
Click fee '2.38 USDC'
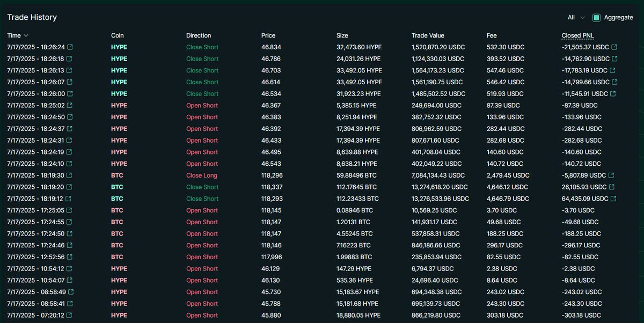tap(502, 269)
